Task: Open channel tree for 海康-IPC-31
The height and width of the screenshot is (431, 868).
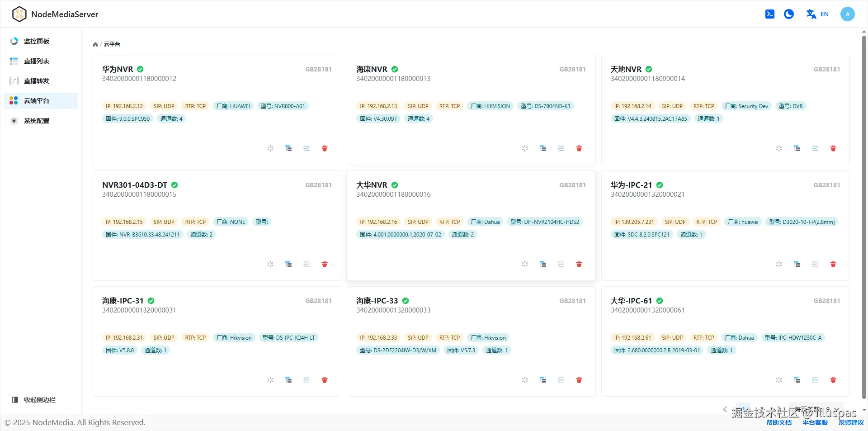Action: pos(288,380)
